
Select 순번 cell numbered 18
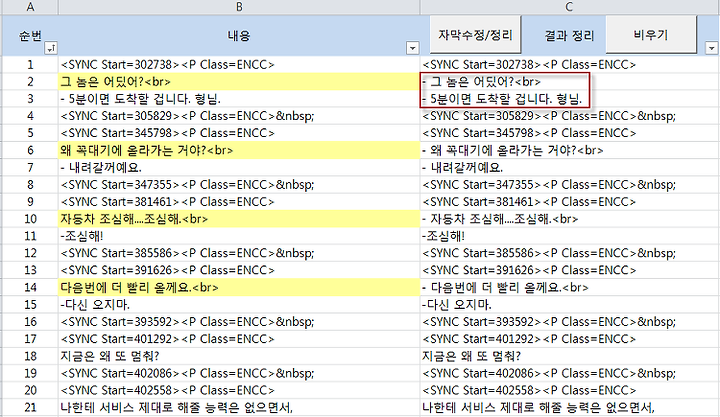pyautogui.click(x=30, y=356)
